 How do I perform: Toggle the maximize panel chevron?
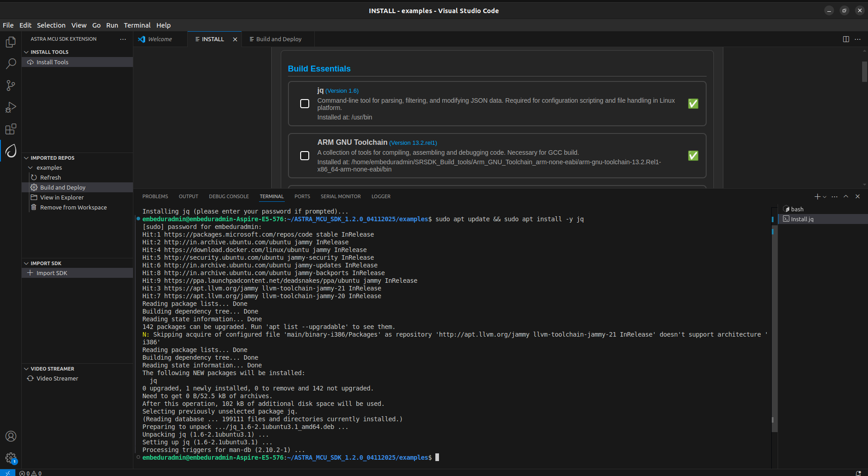point(845,196)
